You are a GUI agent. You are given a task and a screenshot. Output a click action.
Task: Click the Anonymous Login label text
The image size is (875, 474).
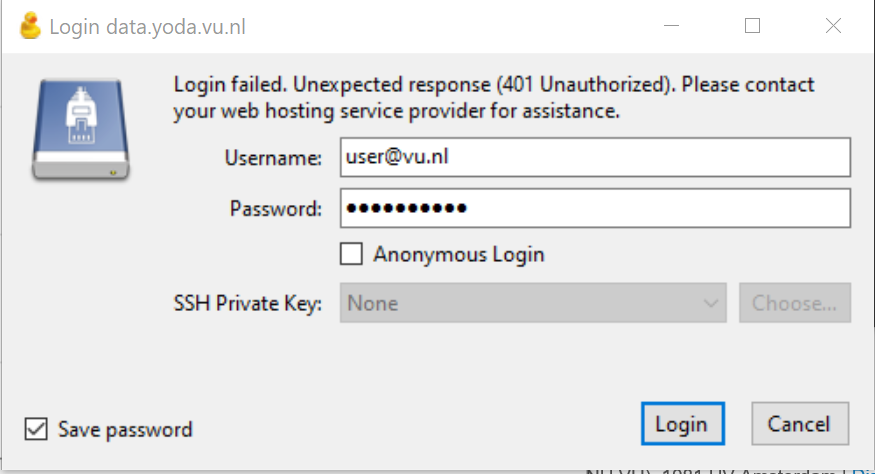458,254
